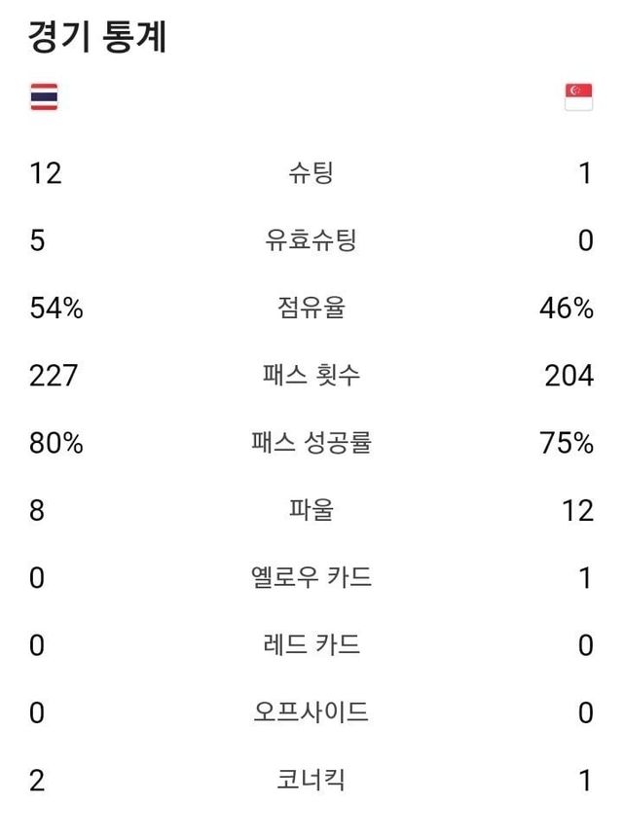This screenshot has height=840, width=623.
Task: Tap Thailand's 80% pass accuracy value
Action: [x=56, y=443]
